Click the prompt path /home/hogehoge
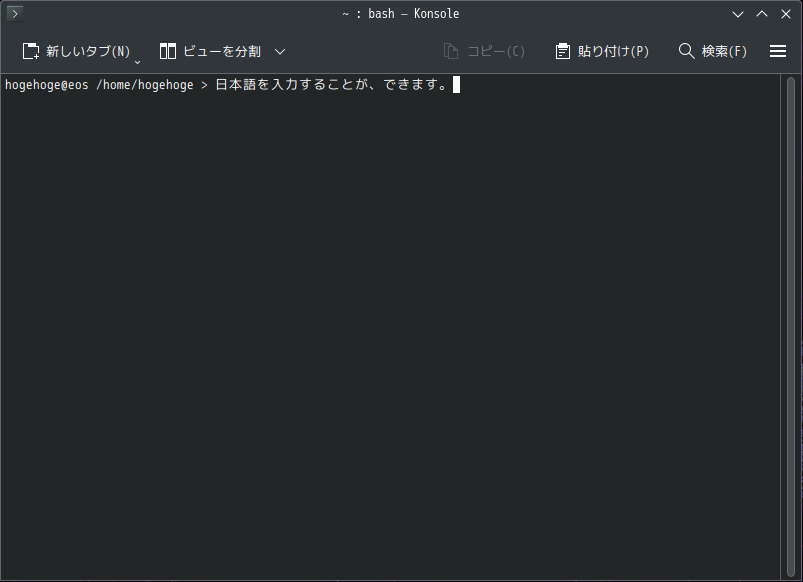 (x=145, y=85)
